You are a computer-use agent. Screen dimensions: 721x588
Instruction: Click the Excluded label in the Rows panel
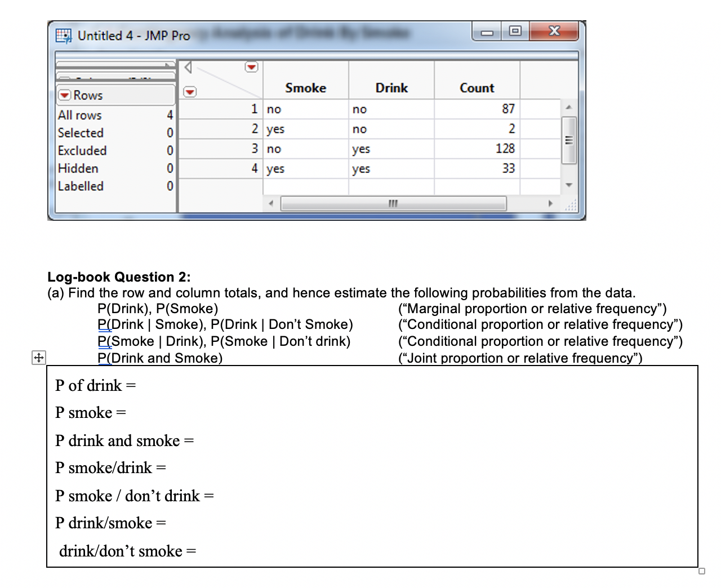point(82,150)
